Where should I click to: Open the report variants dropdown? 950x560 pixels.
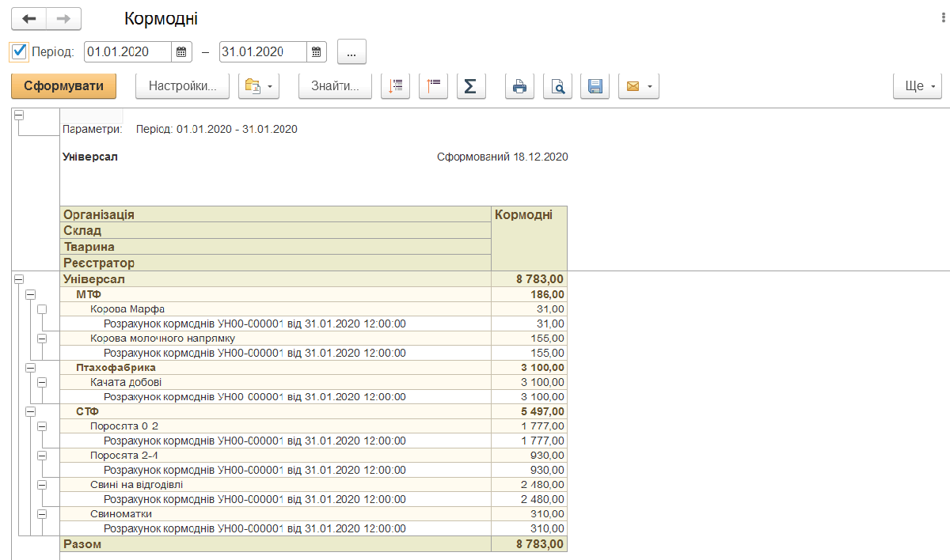[259, 86]
